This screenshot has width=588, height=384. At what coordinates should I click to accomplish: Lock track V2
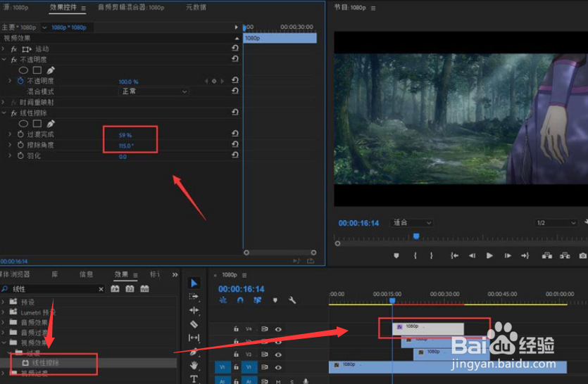click(x=236, y=354)
